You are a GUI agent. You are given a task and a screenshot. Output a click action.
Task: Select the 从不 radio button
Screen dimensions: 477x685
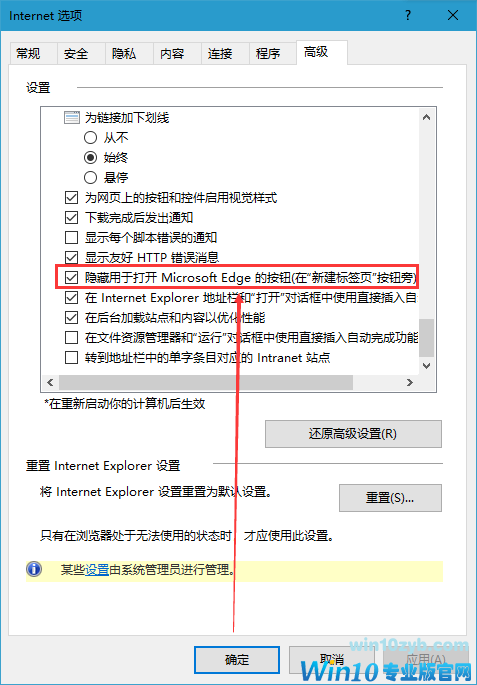(90, 138)
